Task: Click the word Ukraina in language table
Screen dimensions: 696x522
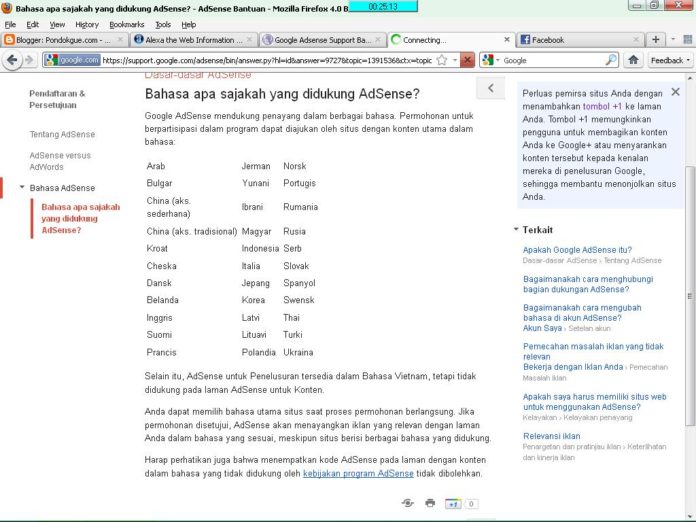Action: pyautogui.click(x=298, y=352)
